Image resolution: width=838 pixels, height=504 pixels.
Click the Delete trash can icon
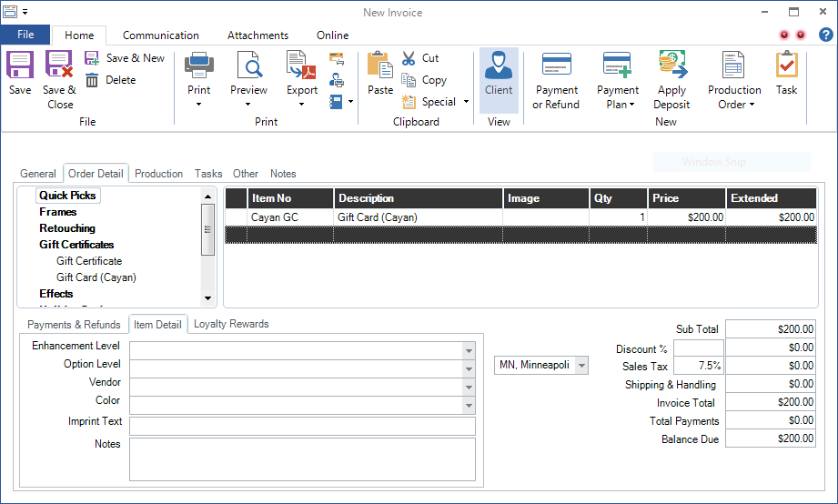[92, 80]
